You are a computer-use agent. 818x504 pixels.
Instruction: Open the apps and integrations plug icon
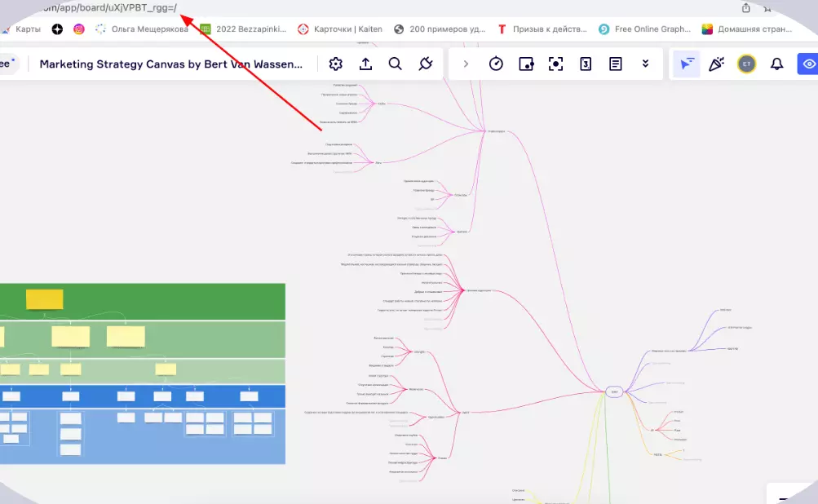pyautogui.click(x=426, y=64)
